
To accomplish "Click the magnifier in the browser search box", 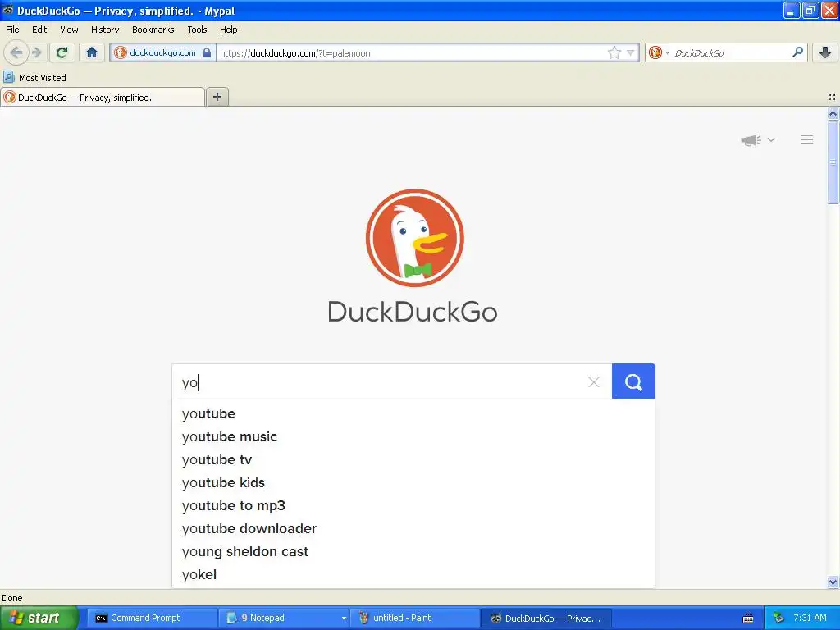I will pyautogui.click(x=797, y=52).
